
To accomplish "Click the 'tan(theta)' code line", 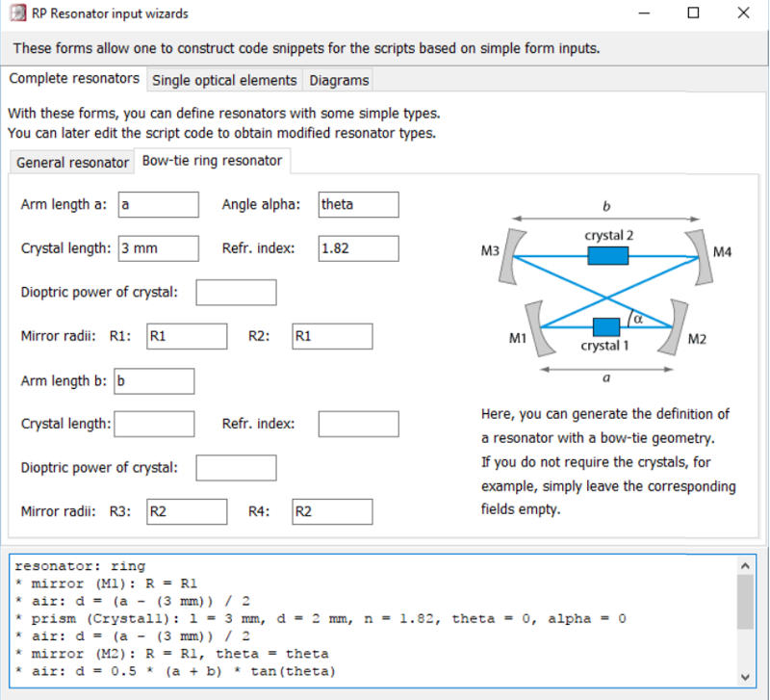I will 175,671.
